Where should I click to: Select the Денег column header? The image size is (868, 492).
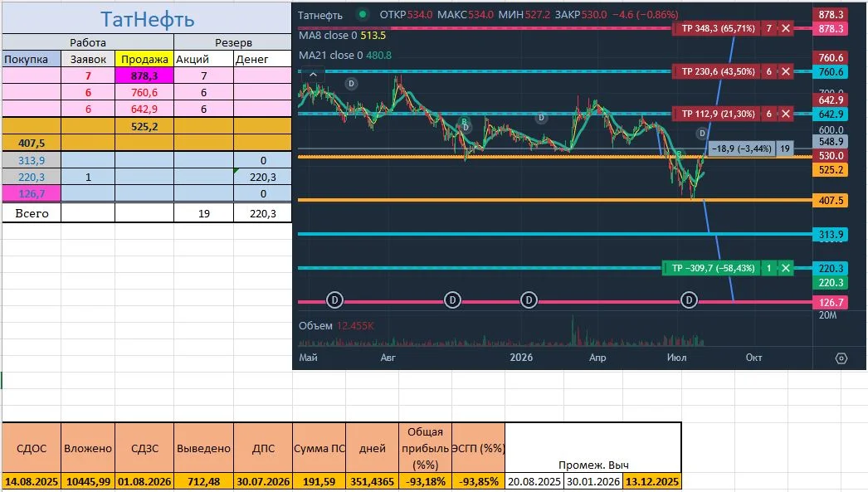coord(262,59)
